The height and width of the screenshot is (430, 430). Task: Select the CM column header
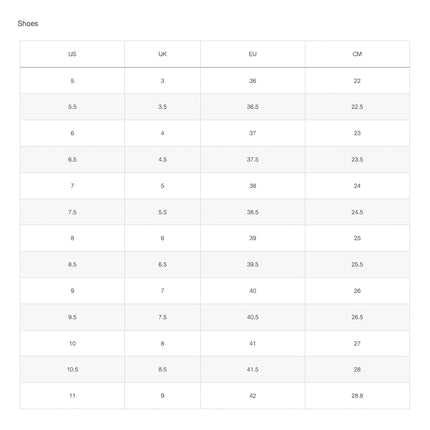point(357,54)
